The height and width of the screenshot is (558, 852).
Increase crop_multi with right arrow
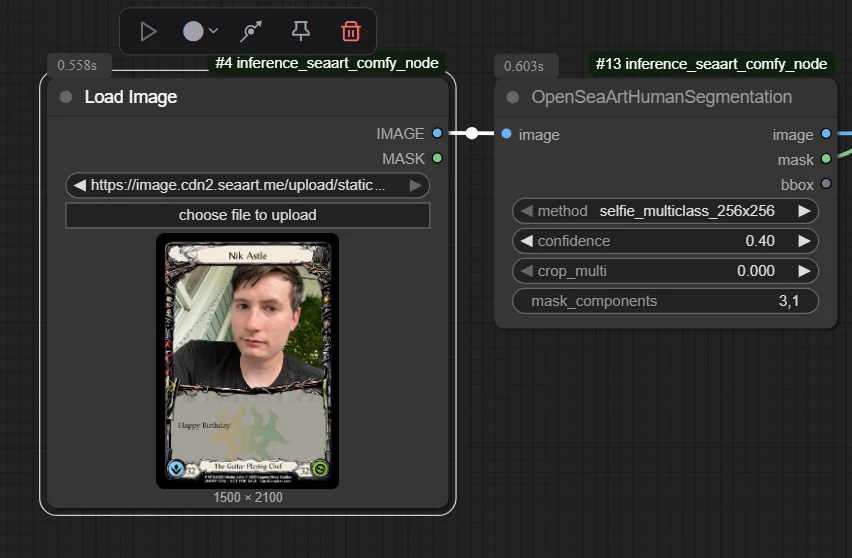coord(804,271)
